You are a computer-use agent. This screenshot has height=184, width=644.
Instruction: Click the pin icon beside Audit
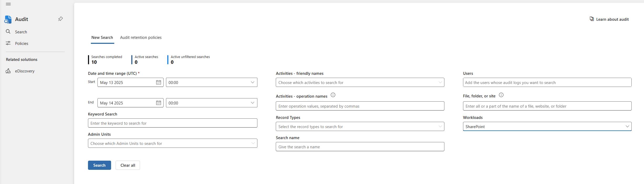point(60,19)
